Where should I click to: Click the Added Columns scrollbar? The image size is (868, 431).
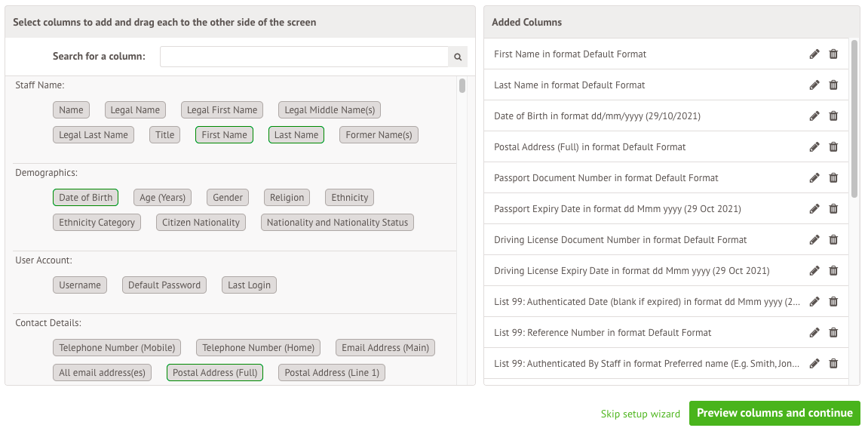point(854,119)
